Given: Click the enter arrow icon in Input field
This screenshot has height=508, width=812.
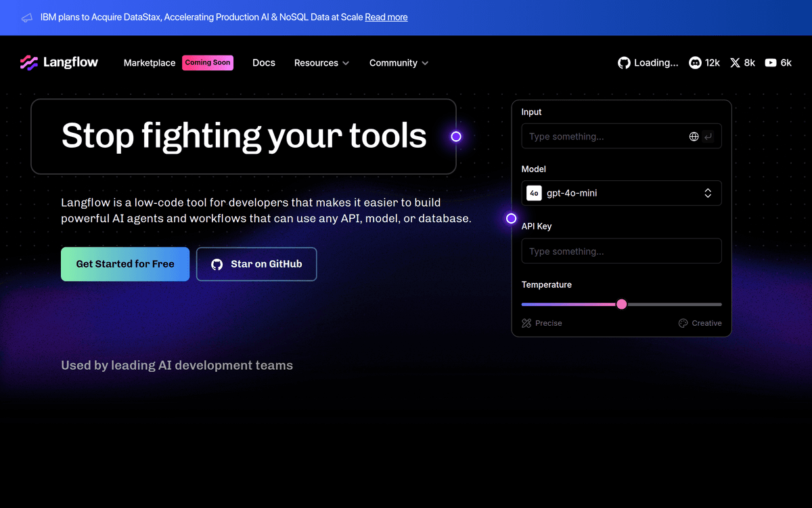Looking at the screenshot, I should pyautogui.click(x=708, y=137).
